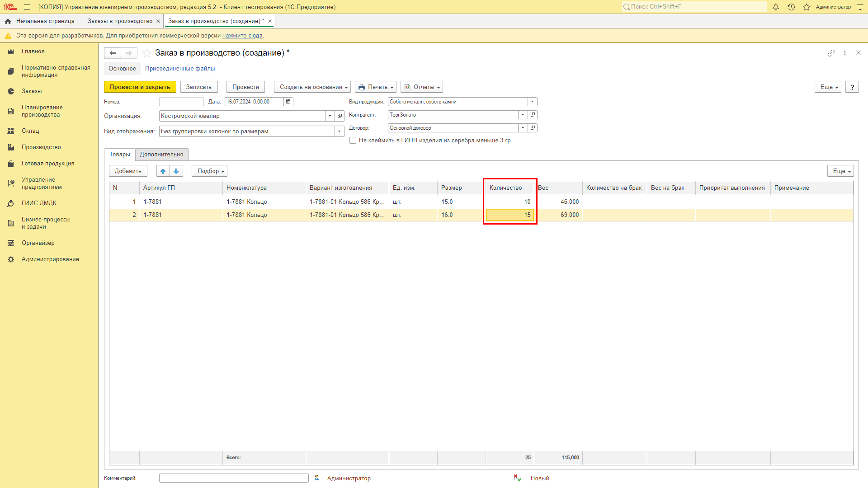
Task: Click the document status icon near Новый
Action: [x=518, y=478]
